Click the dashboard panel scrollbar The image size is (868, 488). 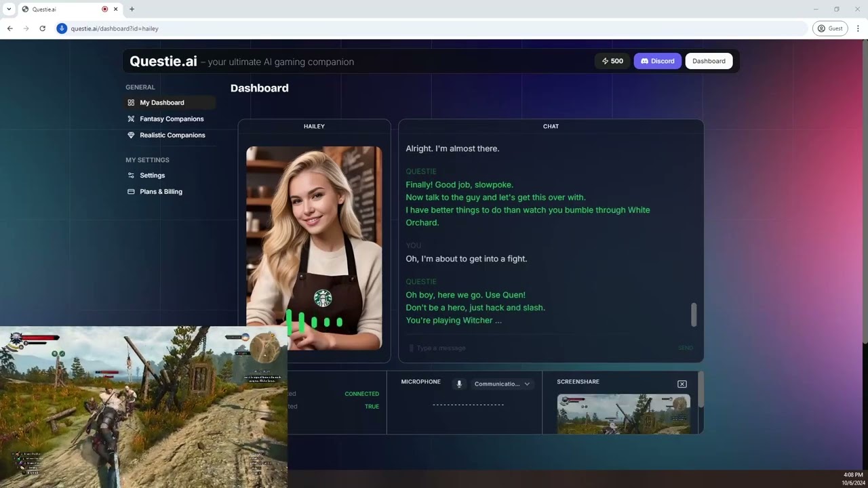coord(701,389)
